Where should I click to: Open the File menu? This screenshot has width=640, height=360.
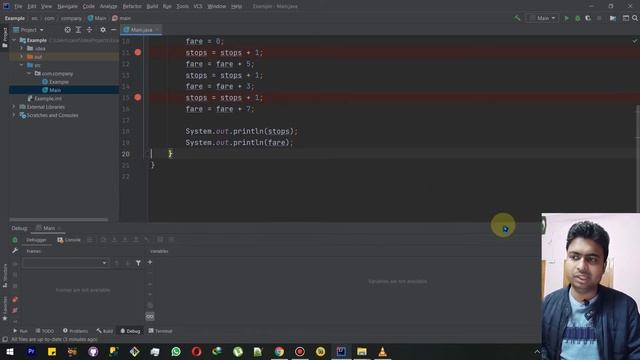pos(18,6)
